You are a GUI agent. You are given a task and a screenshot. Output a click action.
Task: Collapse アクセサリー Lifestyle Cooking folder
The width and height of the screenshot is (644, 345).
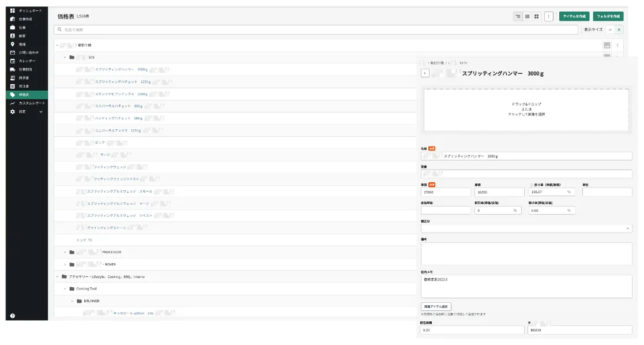(x=57, y=277)
